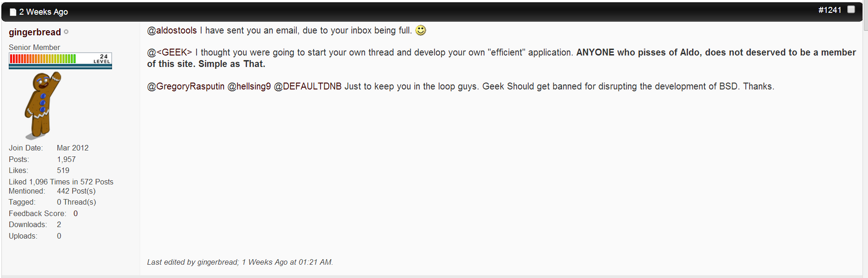The width and height of the screenshot is (868, 278).
Task: View the 0 Thread(s) tagged count
Action: [x=76, y=202]
